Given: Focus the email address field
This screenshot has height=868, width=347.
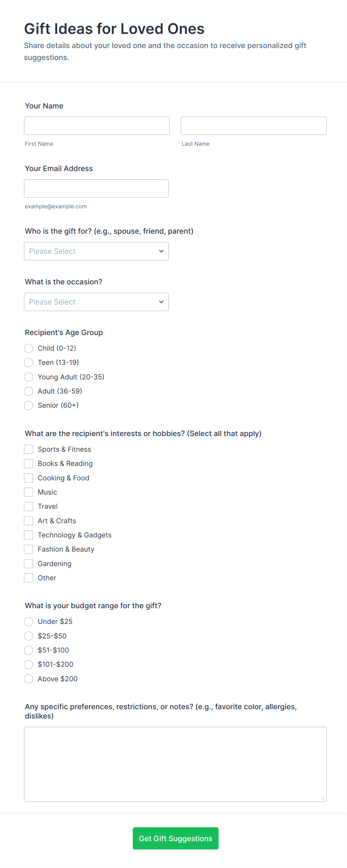Looking at the screenshot, I should click(x=96, y=188).
